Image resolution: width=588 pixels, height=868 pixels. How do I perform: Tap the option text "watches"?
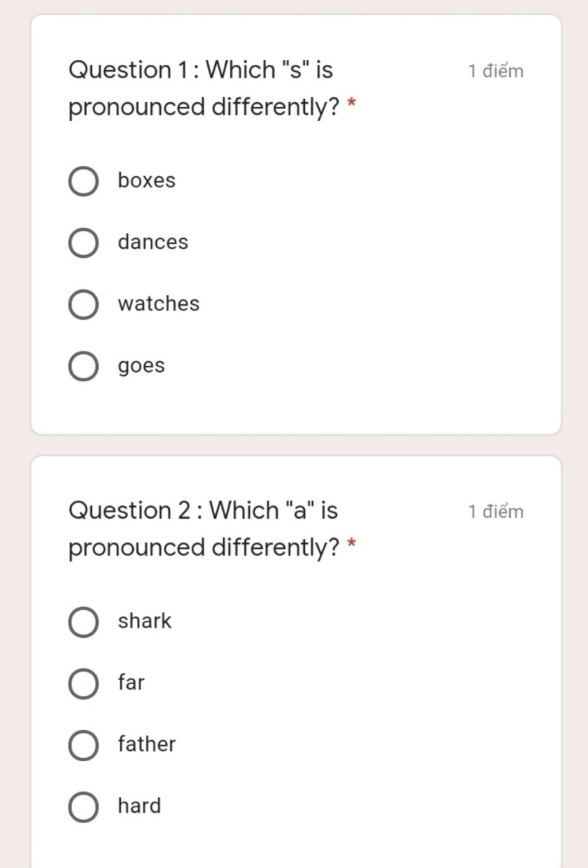(158, 303)
